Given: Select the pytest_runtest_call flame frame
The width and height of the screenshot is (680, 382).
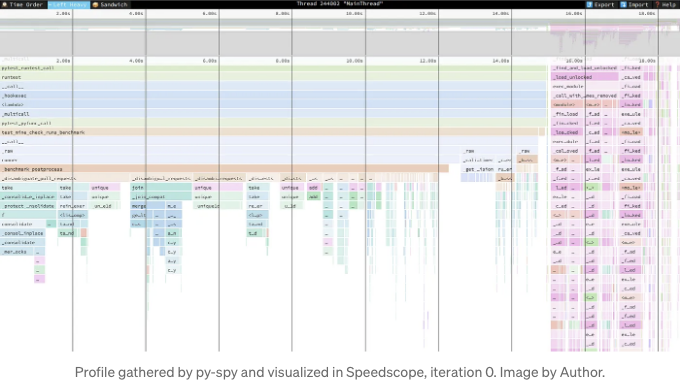Looking at the screenshot, I should coord(273,68).
